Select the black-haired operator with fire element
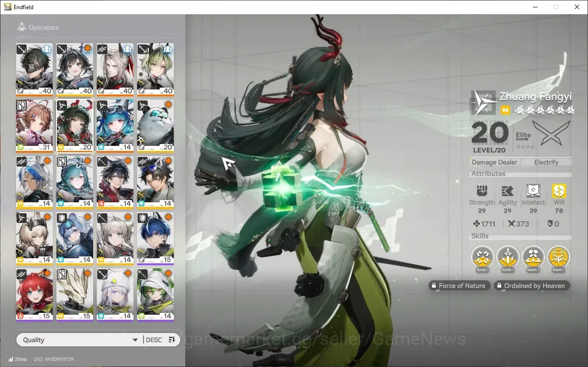The height and width of the screenshot is (367, 588). tap(115, 183)
